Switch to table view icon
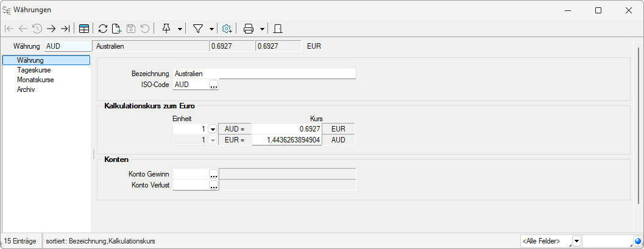The image size is (644, 249). pyautogui.click(x=84, y=29)
